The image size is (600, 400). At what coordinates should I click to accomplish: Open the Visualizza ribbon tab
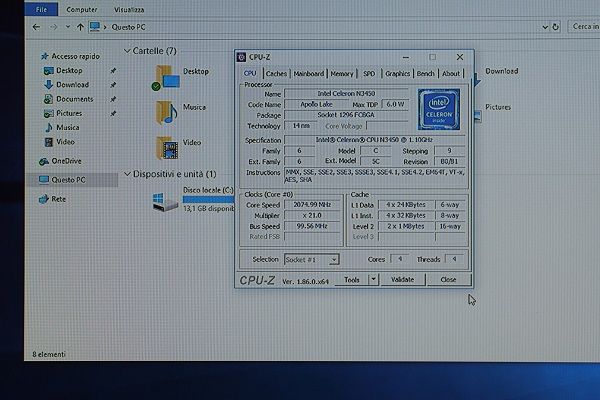pos(129,10)
